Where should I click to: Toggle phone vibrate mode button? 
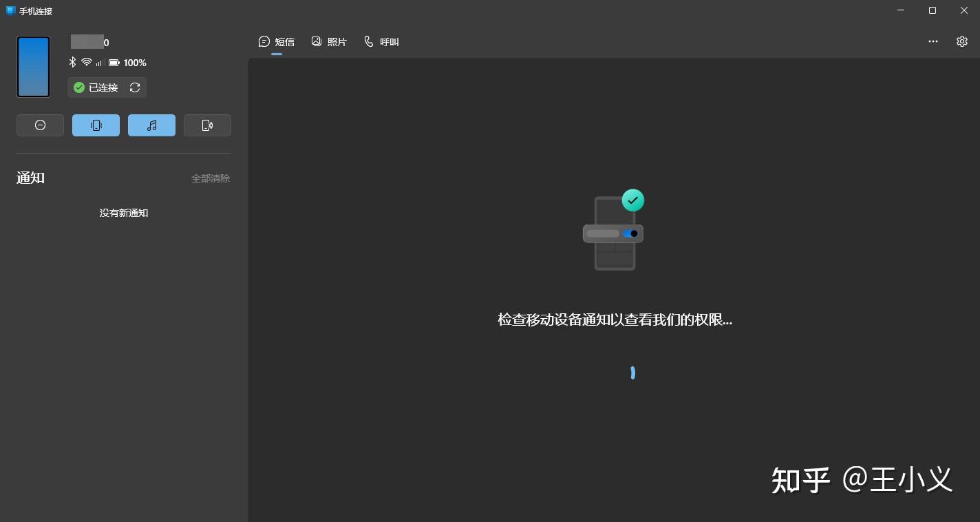pyautogui.click(x=96, y=125)
